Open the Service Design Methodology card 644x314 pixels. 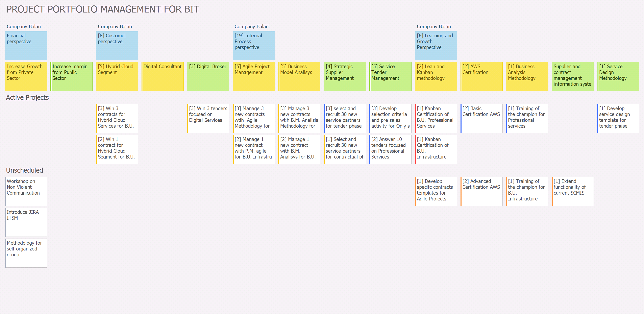pyautogui.click(x=618, y=76)
